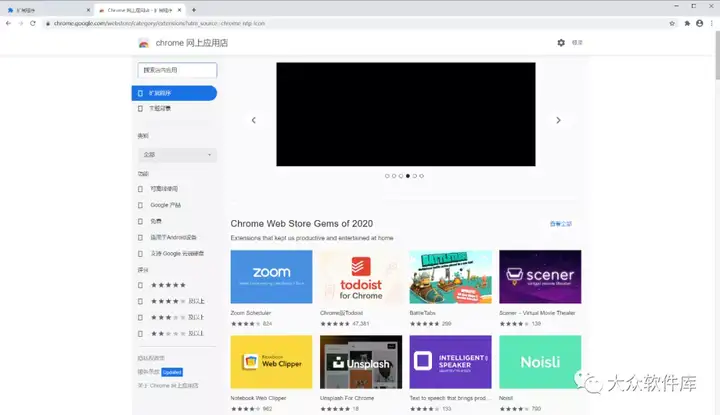Click the Unsplash For Chrome title text
This screenshot has width=720, height=415.
(347, 398)
